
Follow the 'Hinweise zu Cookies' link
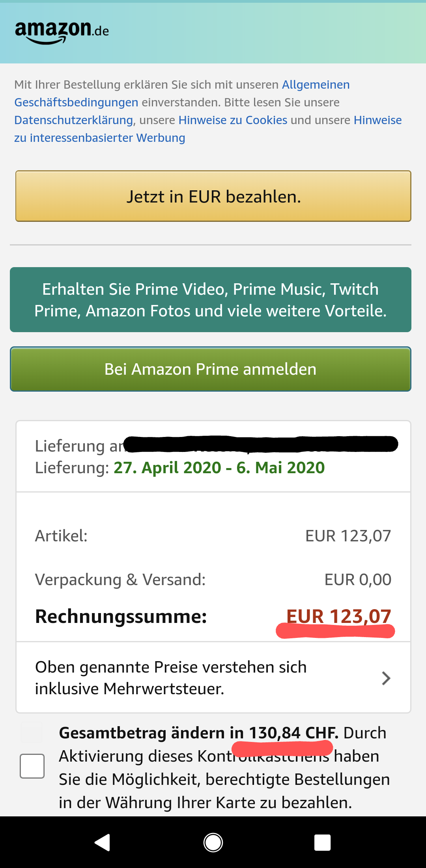tap(233, 120)
